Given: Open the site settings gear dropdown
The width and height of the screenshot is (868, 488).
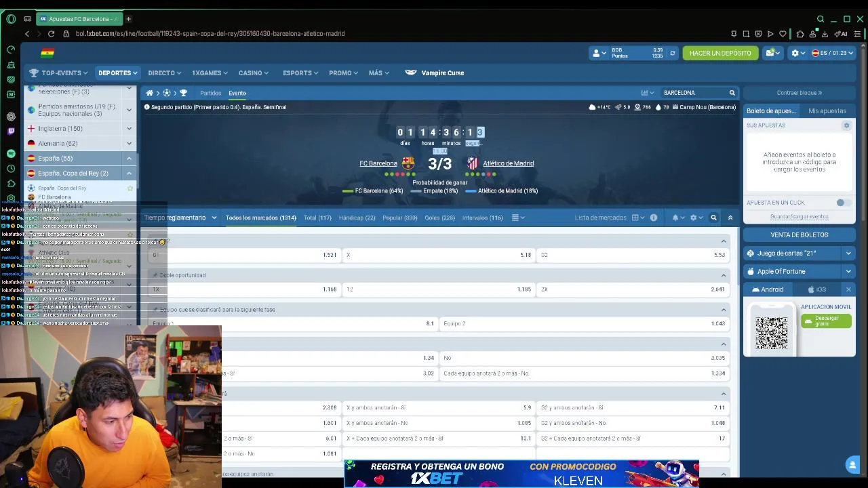Looking at the screenshot, I should [797, 53].
